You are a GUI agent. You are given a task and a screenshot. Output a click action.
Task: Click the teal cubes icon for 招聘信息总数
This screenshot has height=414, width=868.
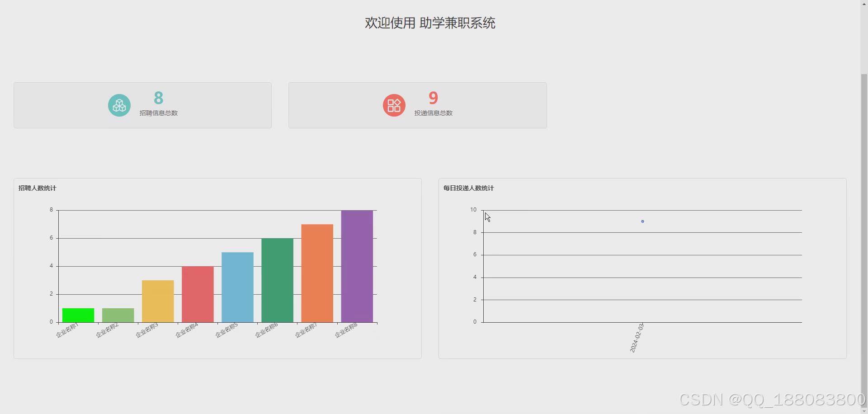119,105
